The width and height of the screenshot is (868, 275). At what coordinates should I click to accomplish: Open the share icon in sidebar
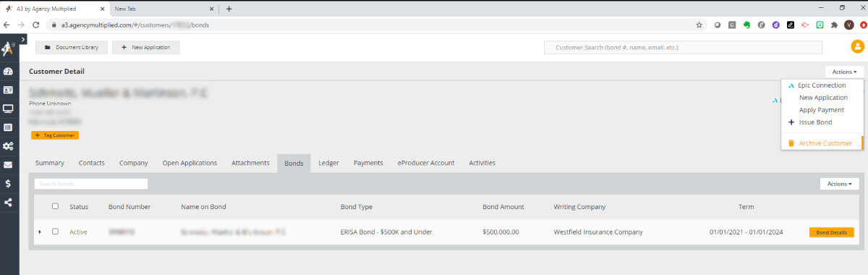(8, 202)
